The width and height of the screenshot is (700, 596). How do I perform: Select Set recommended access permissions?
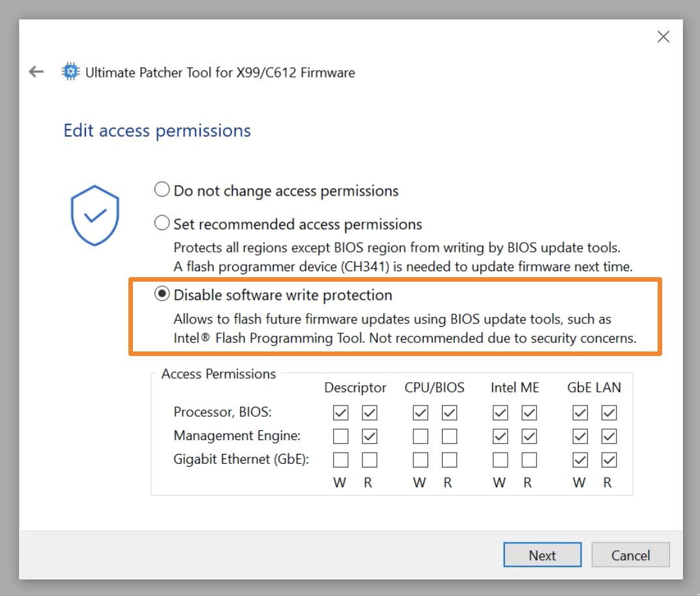[x=162, y=224]
